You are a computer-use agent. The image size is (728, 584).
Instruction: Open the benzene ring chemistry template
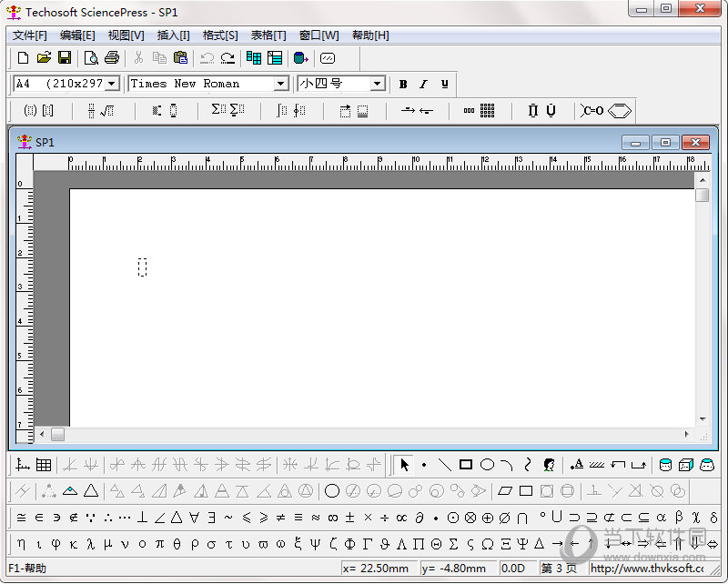click(619, 111)
